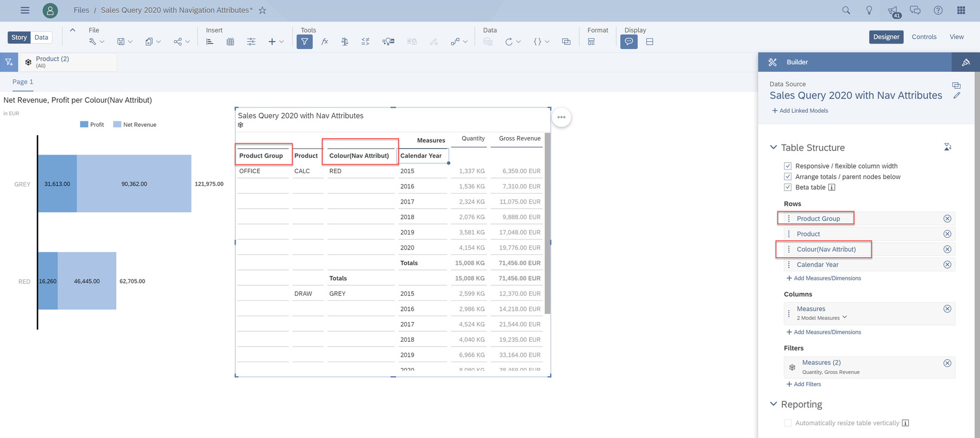The width and height of the screenshot is (980, 438).
Task: Switch to View mode
Action: pos(957,37)
